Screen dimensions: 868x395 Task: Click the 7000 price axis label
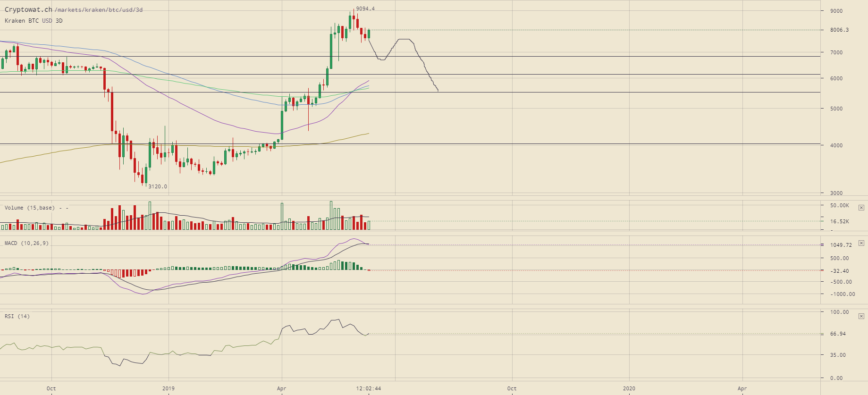pos(836,52)
